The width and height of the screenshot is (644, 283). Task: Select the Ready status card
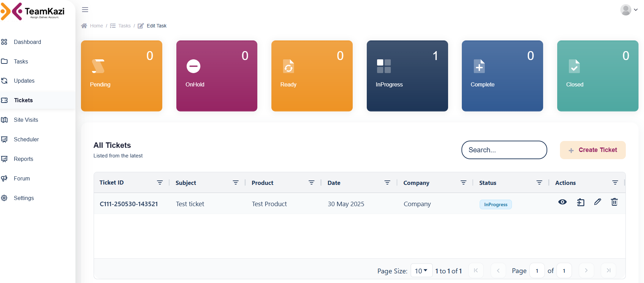click(x=312, y=76)
